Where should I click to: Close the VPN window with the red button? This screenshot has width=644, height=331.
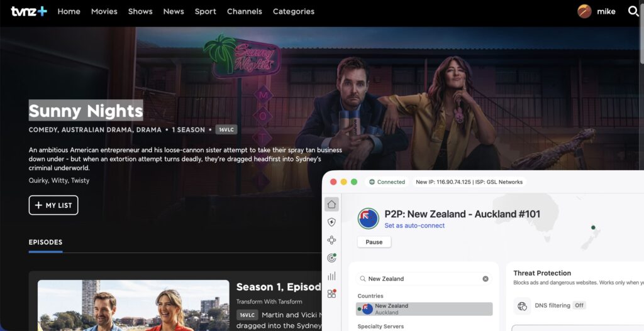coord(333,182)
